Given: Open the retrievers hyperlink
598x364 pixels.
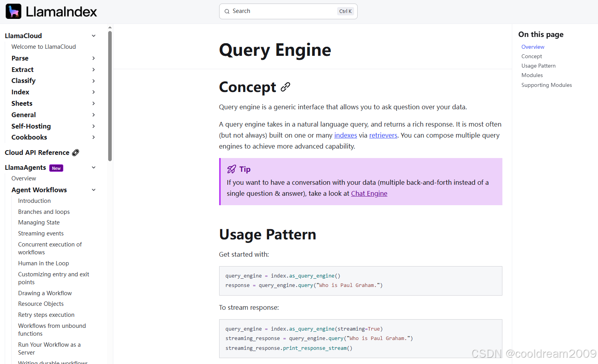Looking at the screenshot, I should click(383, 135).
